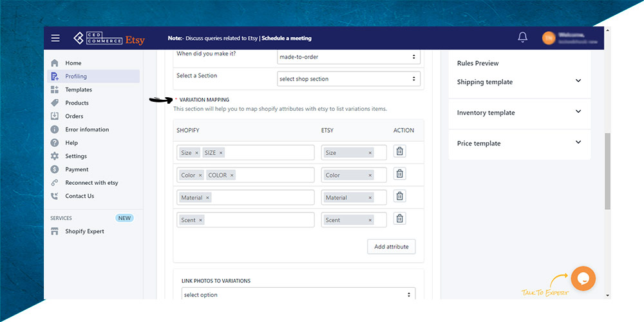Remove the Shopify 'Material' tag
This screenshot has width=644, height=322.
[207, 198]
